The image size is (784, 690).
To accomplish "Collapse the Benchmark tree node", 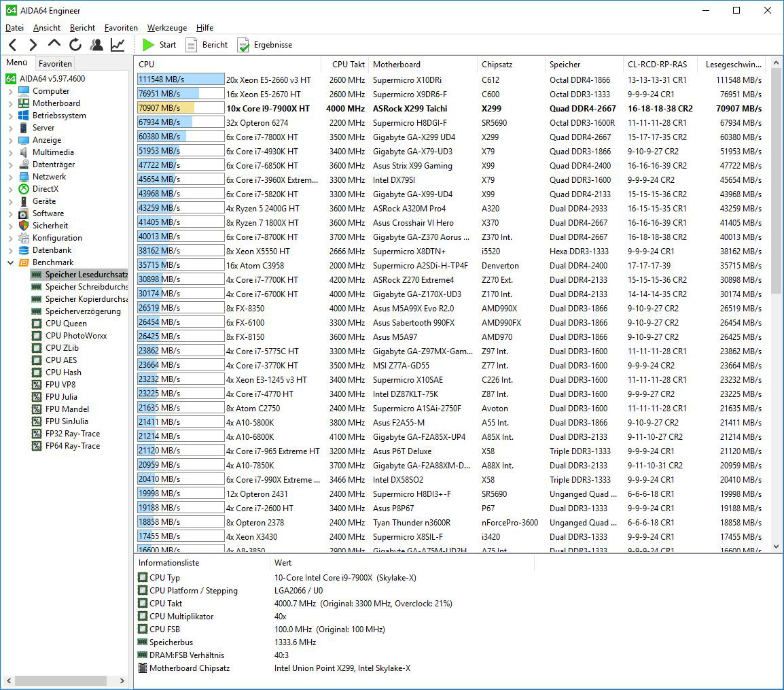I will tap(10, 262).
